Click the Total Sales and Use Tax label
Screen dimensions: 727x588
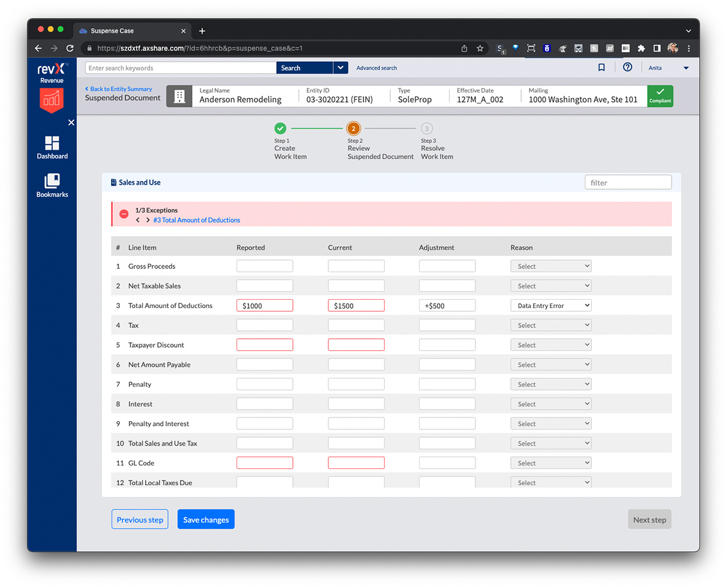pos(163,443)
